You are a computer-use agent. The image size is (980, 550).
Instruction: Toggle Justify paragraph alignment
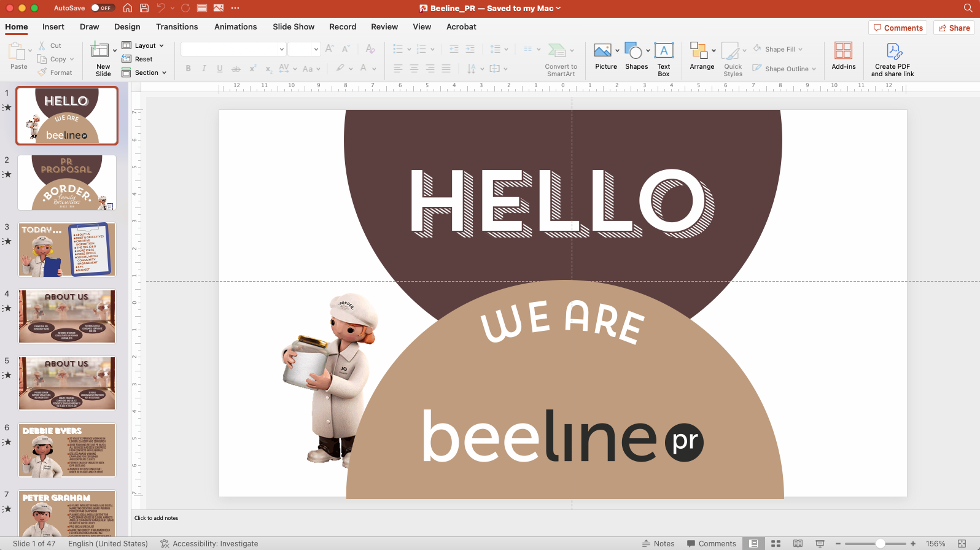click(x=446, y=68)
